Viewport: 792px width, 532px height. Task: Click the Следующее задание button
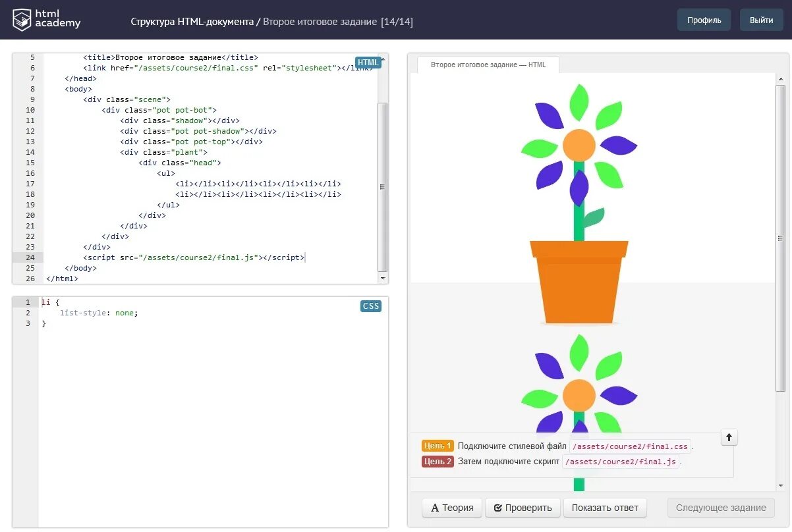721,508
